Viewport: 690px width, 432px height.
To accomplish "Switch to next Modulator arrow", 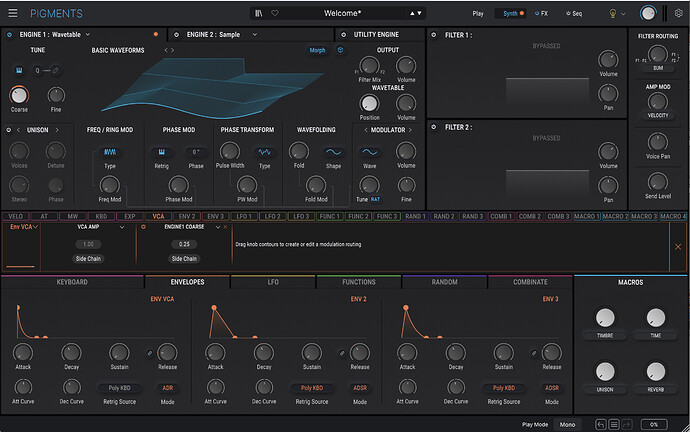I will (x=410, y=130).
